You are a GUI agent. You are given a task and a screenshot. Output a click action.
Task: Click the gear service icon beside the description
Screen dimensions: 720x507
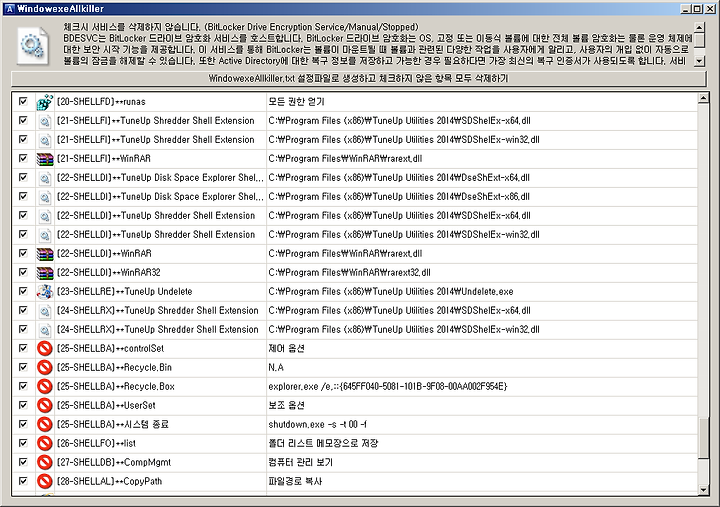coord(33,46)
